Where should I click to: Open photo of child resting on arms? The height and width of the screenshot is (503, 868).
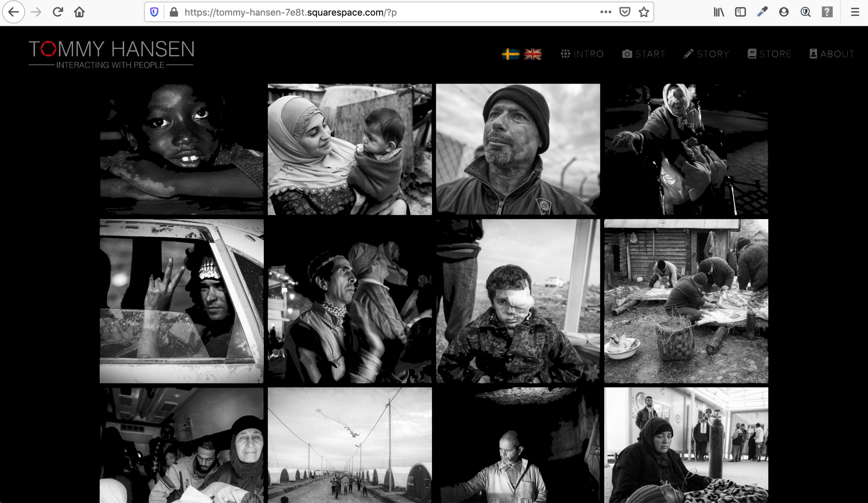182,149
